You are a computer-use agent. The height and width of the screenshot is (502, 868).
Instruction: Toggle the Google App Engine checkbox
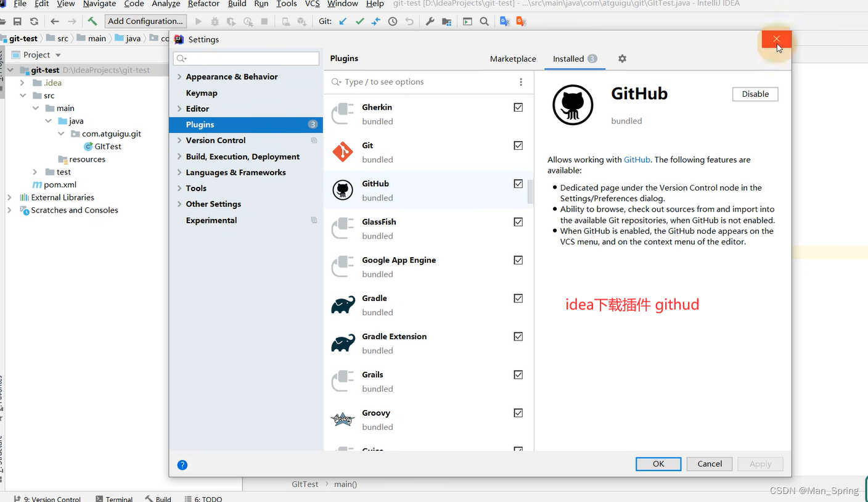[x=518, y=260]
